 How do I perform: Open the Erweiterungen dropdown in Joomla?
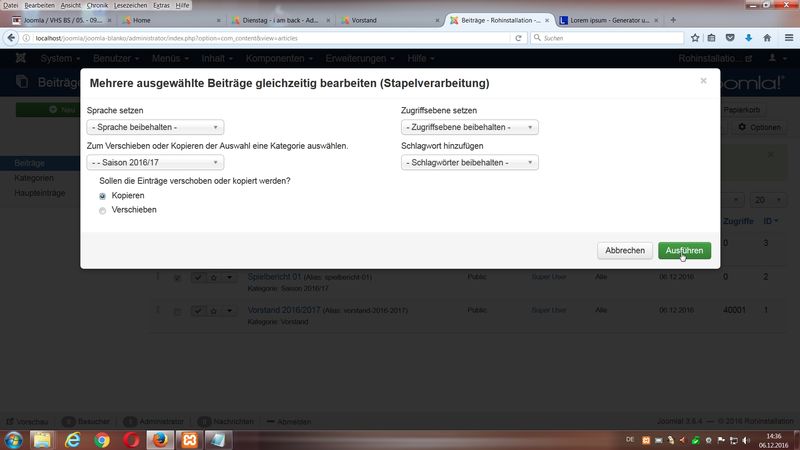click(360, 59)
